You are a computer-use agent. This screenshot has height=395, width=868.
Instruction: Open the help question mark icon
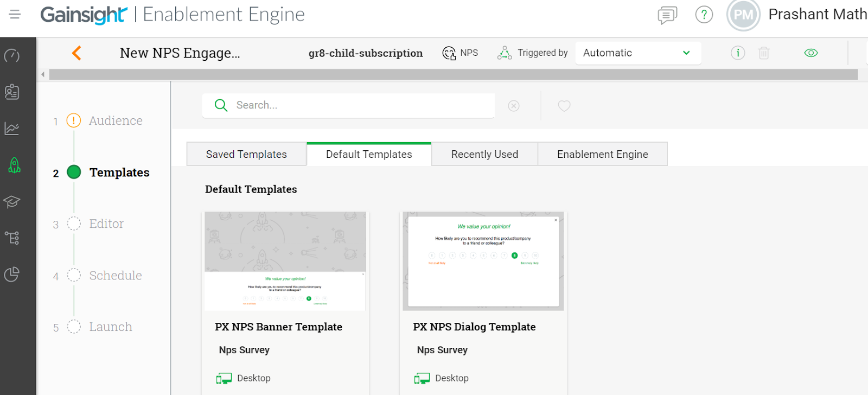(x=704, y=15)
